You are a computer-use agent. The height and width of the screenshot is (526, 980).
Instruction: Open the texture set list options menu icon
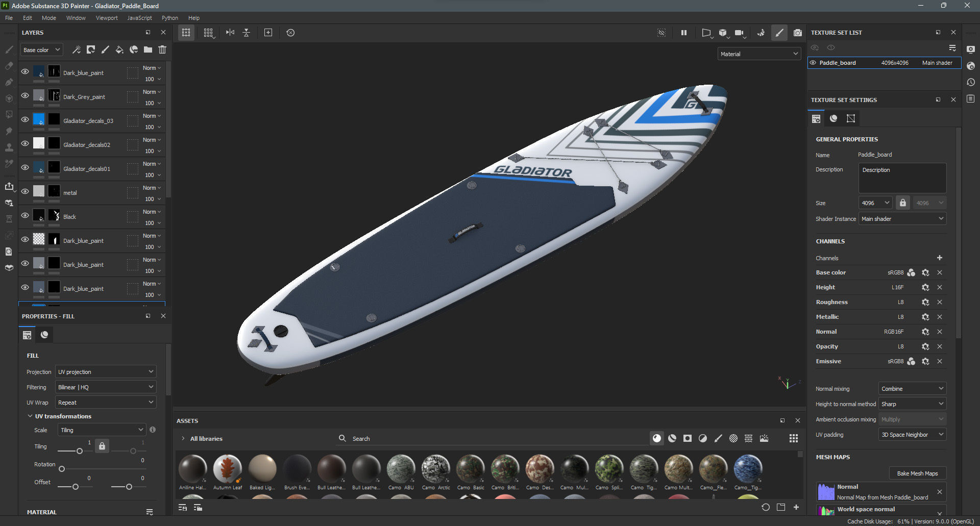pyautogui.click(x=952, y=48)
